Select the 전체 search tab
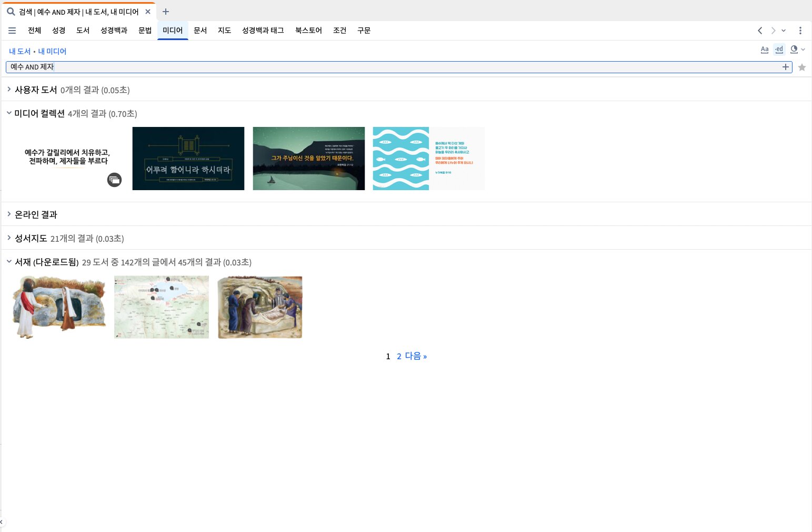The image size is (812, 532). [35, 31]
